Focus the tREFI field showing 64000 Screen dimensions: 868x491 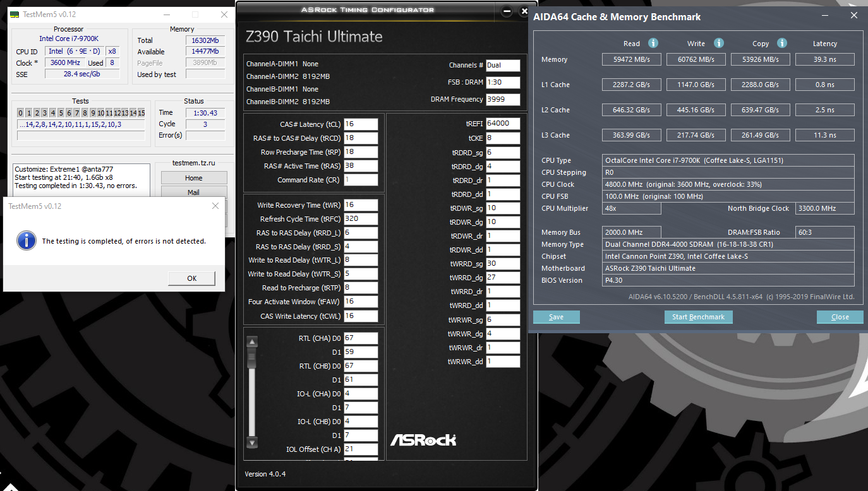click(x=503, y=124)
